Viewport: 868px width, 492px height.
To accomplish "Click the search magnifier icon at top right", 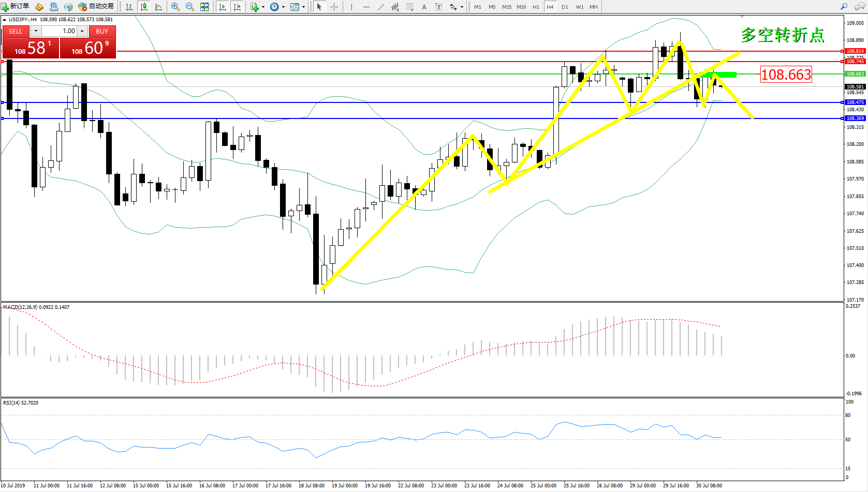I will pyautogui.click(x=844, y=7).
